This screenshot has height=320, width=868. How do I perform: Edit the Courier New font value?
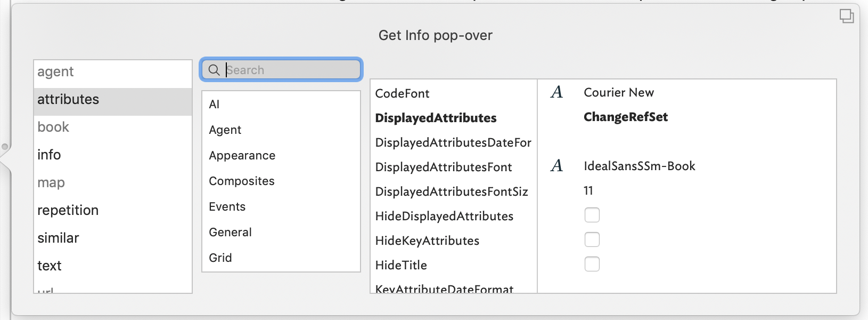(x=619, y=92)
